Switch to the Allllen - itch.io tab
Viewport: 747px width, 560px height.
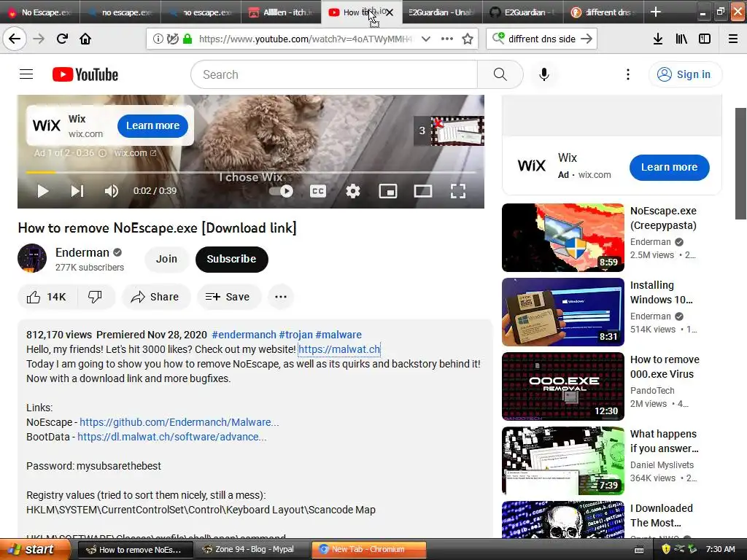[281, 12]
